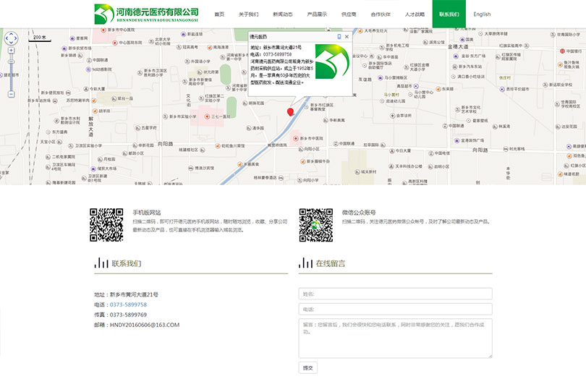Go to 新闻动态 in the navigation
586x392 pixels.
pos(283,14)
